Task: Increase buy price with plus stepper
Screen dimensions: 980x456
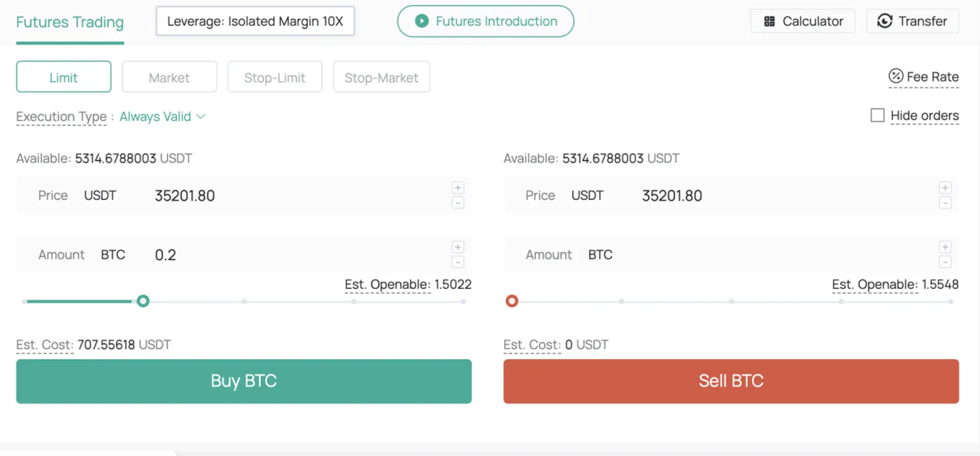Action: click(458, 188)
